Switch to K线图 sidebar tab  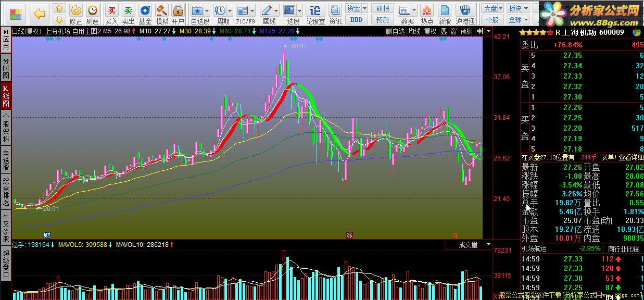(6, 96)
